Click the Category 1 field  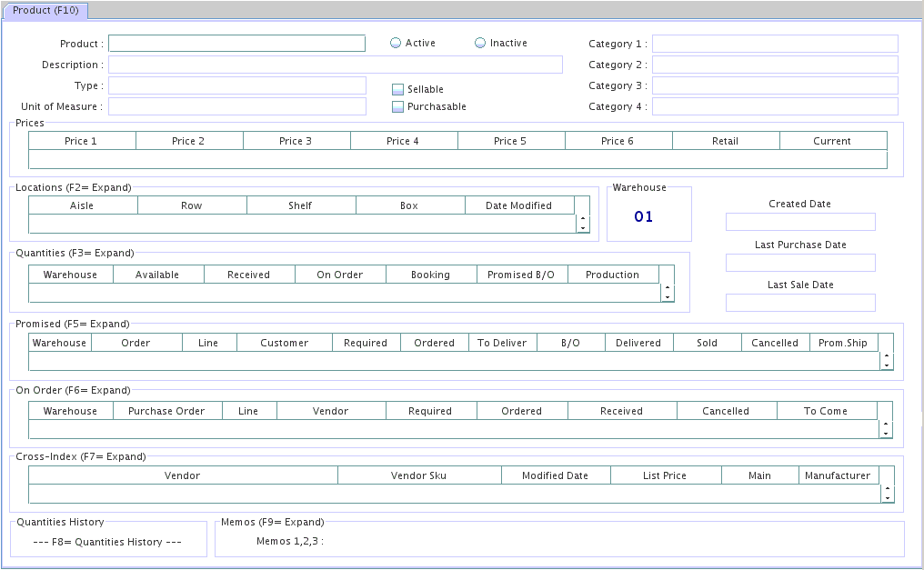(774, 44)
